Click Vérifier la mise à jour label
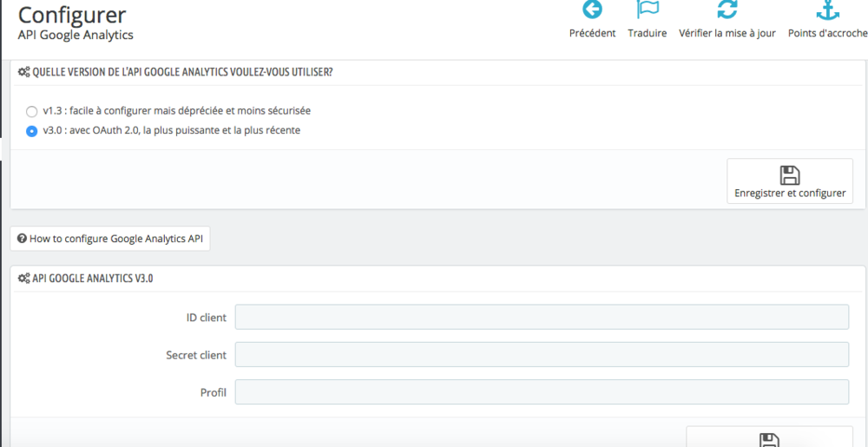Viewport: 868px width, 447px height. (727, 33)
